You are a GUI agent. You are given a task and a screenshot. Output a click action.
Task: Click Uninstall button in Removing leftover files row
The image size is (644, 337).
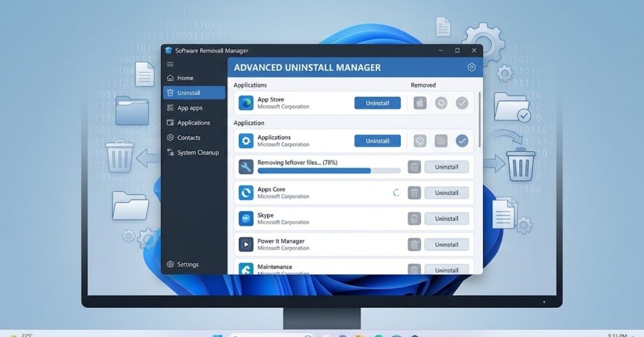click(447, 167)
